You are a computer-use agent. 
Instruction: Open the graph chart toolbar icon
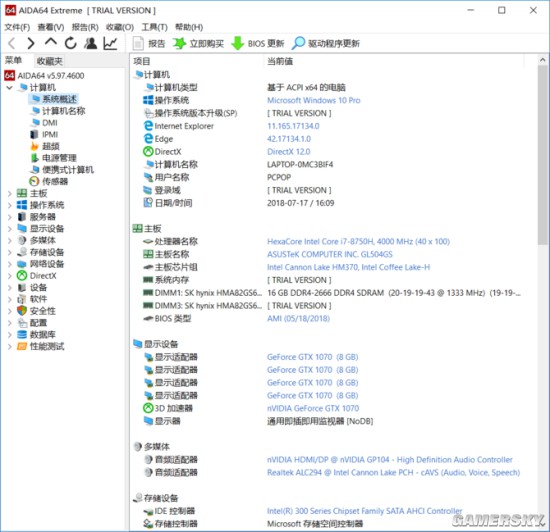coord(110,43)
